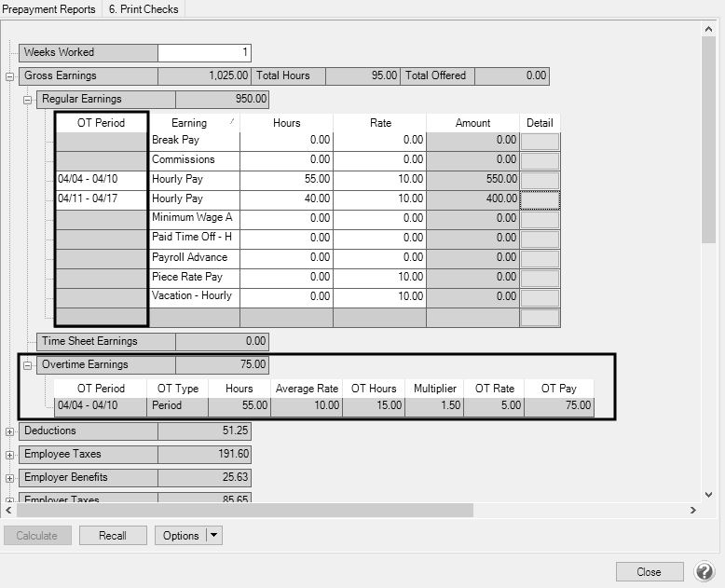Click the Hours cell for 04/04 Hourly Pay
Screen dimensions: 725x588
pos(286,179)
